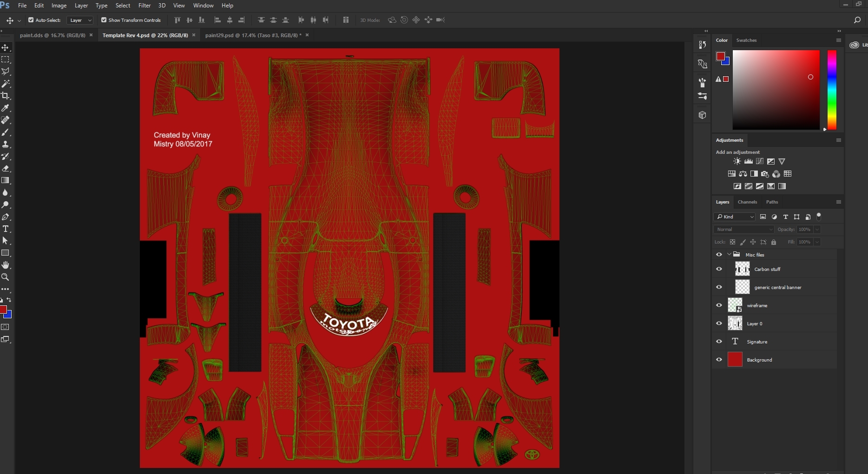
Task: Select the Magic Wand tool
Action: 6,84
